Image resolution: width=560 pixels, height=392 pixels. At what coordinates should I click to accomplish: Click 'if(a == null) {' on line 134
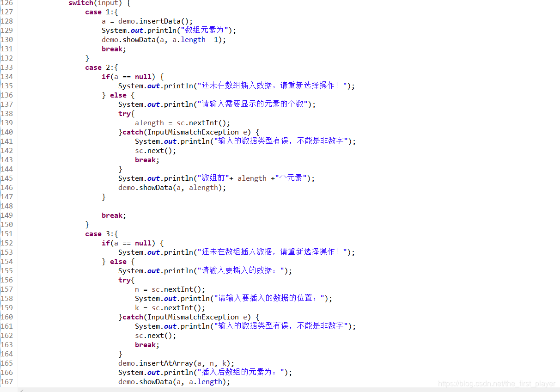(133, 77)
